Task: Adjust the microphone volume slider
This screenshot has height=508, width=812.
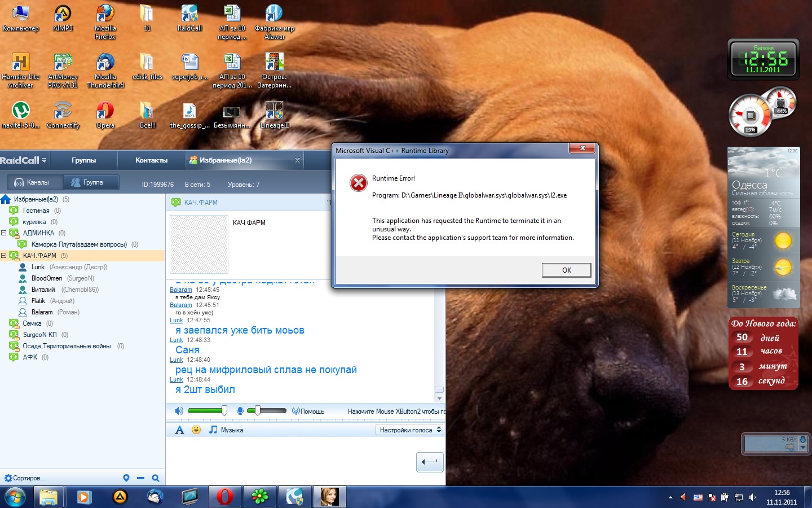Action: 258,410
